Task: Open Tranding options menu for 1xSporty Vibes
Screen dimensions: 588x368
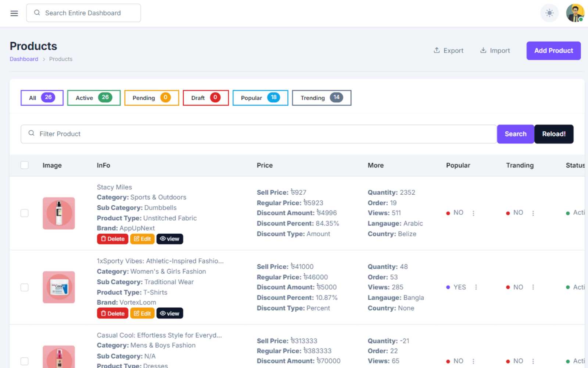Action: 533,287
